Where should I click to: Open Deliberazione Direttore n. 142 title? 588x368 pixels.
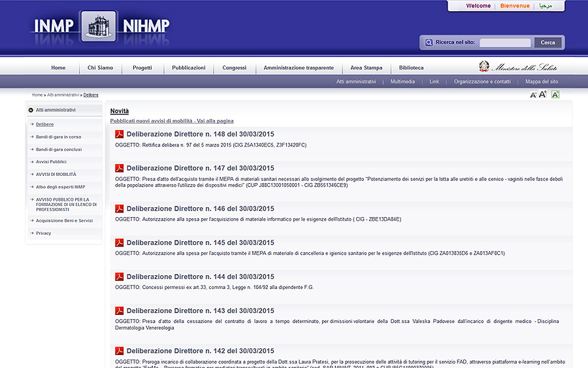201,351
